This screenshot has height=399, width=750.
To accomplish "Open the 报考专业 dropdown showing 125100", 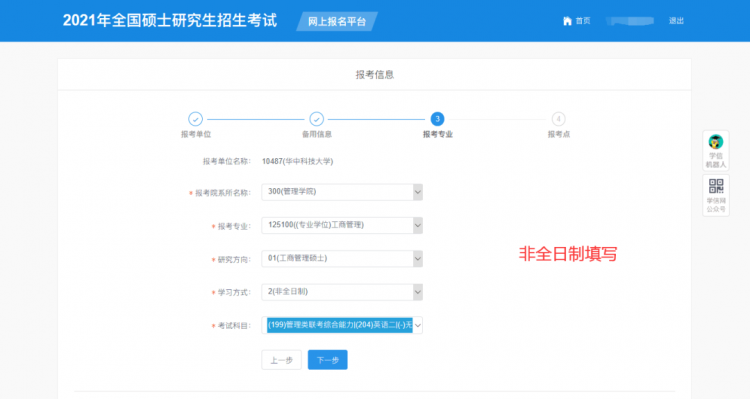I will (x=342, y=225).
